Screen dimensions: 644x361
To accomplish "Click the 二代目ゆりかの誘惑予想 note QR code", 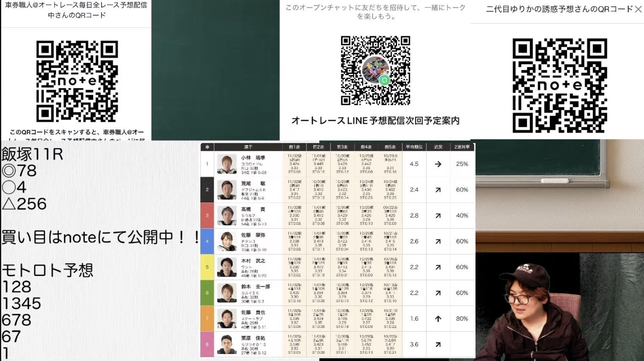I will (559, 85).
